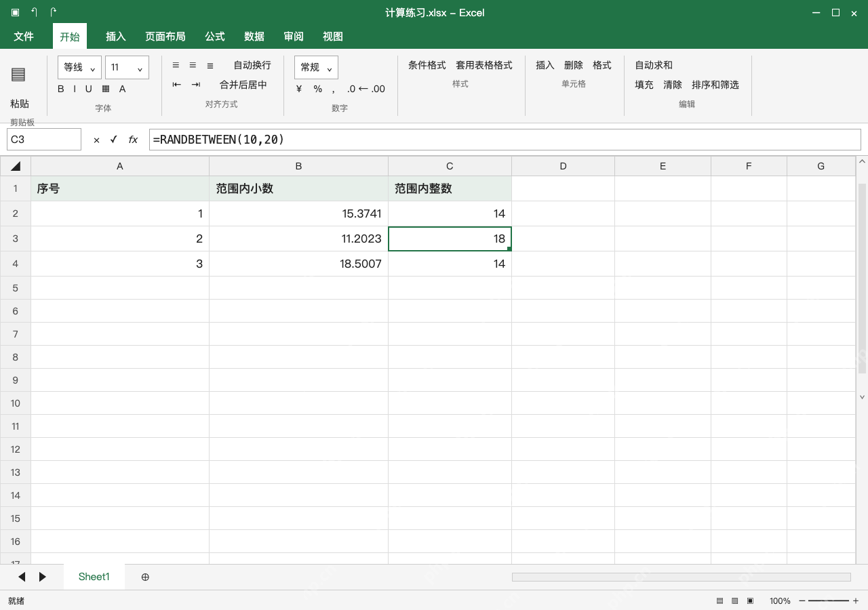Toggle underline formatting
868x610 pixels.
tap(88, 89)
